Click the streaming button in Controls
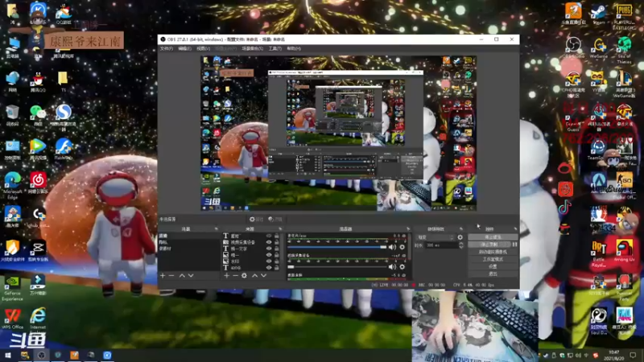644x362 pixels. (493, 237)
